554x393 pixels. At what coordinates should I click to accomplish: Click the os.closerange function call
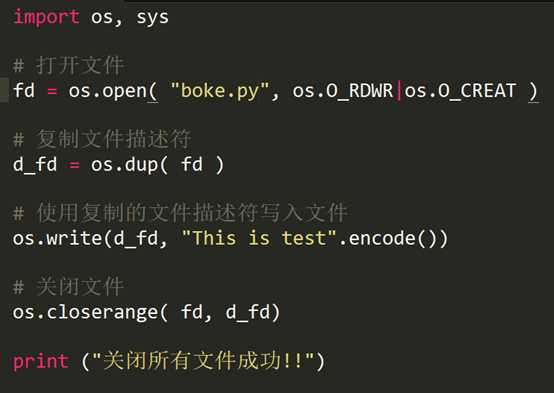pos(90,312)
